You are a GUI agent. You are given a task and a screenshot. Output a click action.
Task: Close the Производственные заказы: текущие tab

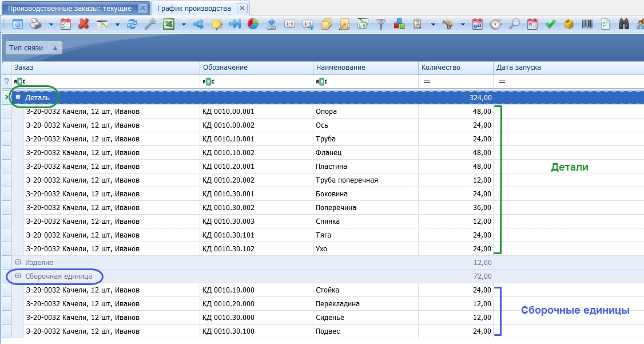pos(142,8)
